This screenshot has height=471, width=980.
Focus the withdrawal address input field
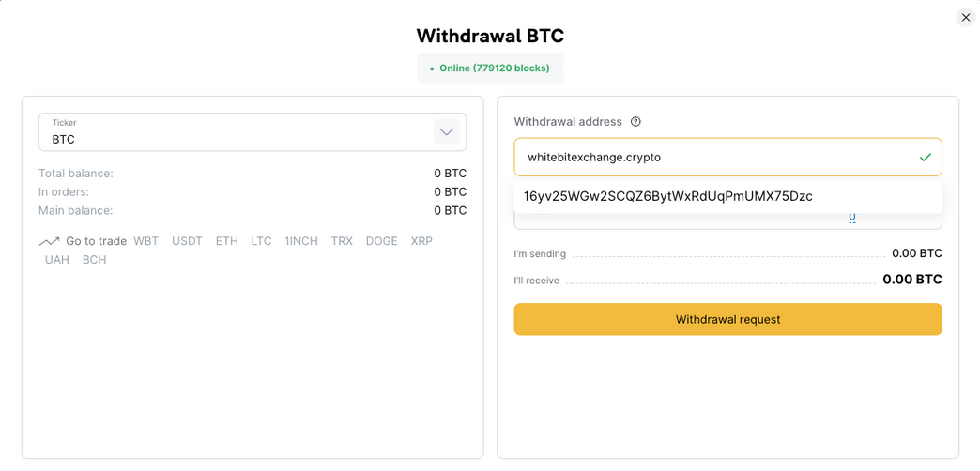(x=727, y=158)
